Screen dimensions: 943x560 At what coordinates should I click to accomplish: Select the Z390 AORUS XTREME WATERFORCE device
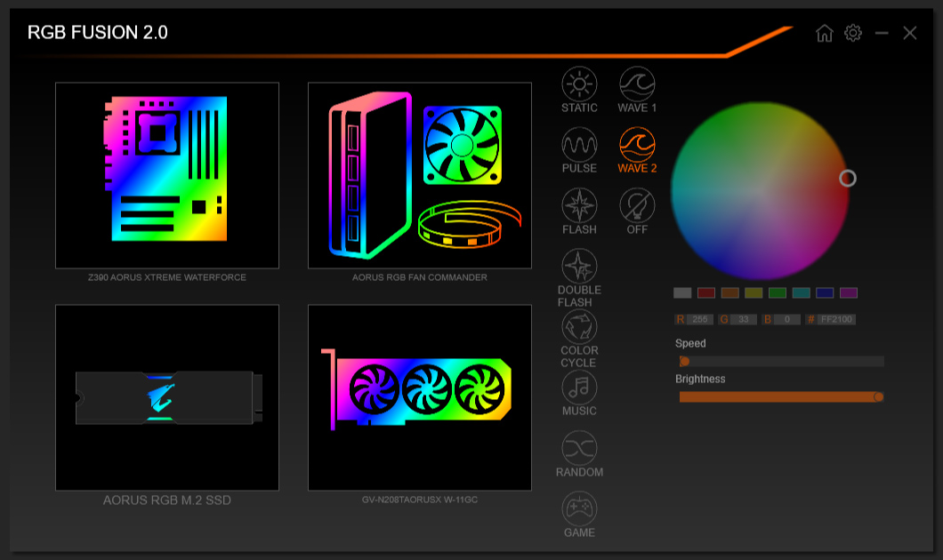(166, 174)
